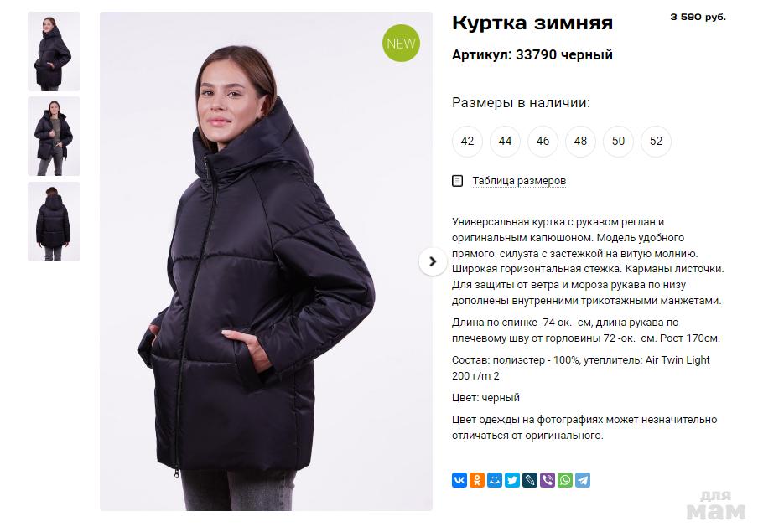Screen dimensions: 758x532
Task: Show the next product photo arrow
Action: coord(433,261)
